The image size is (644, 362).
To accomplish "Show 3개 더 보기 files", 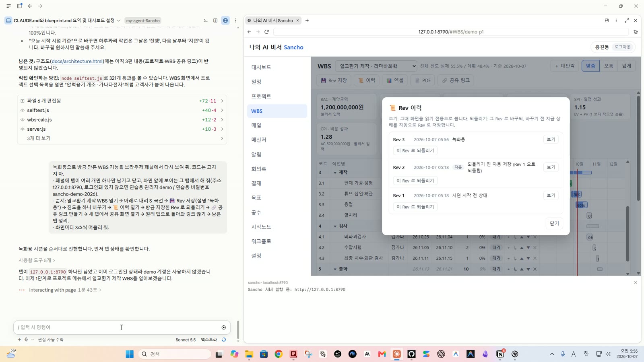I will [122, 138].
